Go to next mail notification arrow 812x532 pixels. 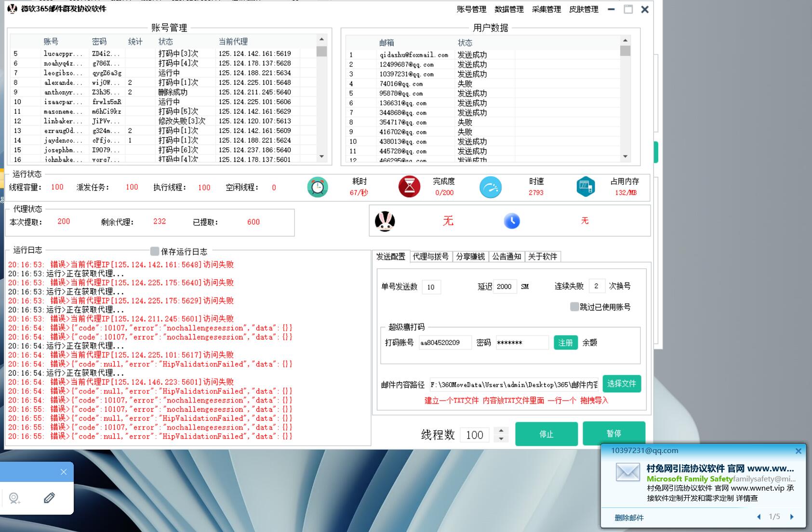[x=792, y=517]
